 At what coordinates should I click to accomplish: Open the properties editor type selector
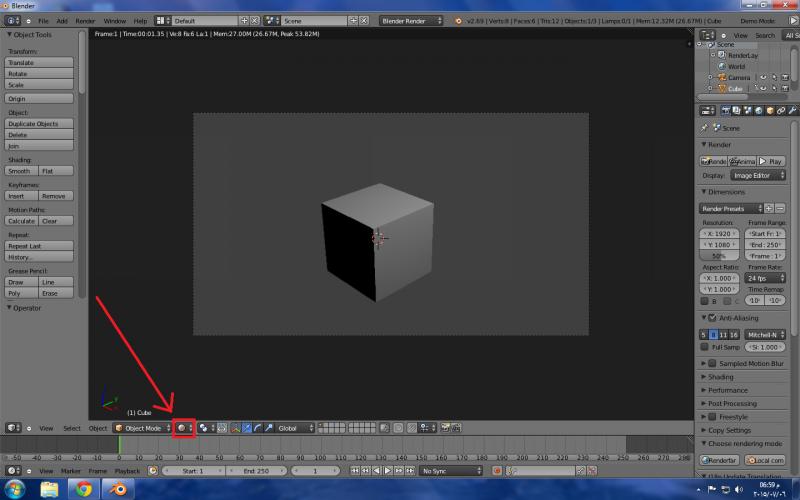(x=707, y=110)
